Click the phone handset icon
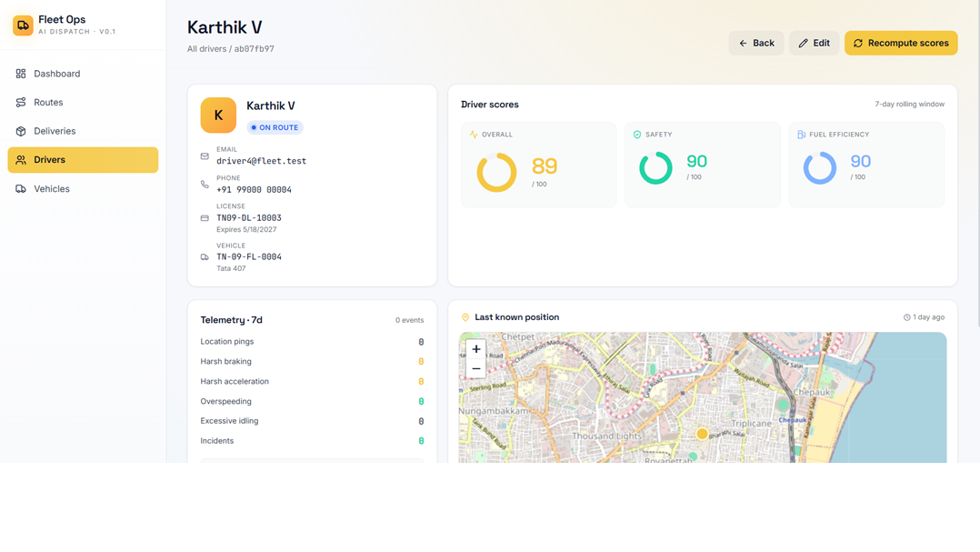Image resolution: width=980 pixels, height=552 pixels. click(x=205, y=185)
